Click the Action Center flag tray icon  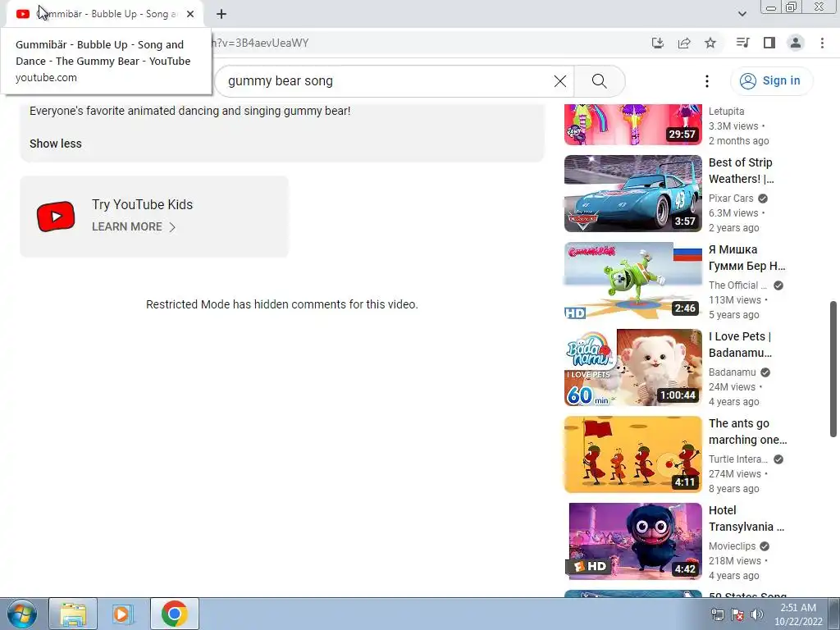(x=737, y=614)
